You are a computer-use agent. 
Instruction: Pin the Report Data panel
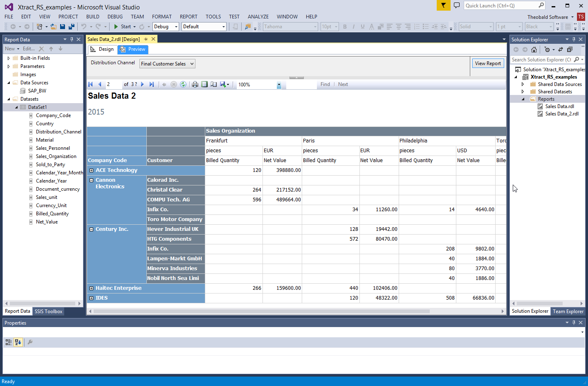tap(72, 39)
